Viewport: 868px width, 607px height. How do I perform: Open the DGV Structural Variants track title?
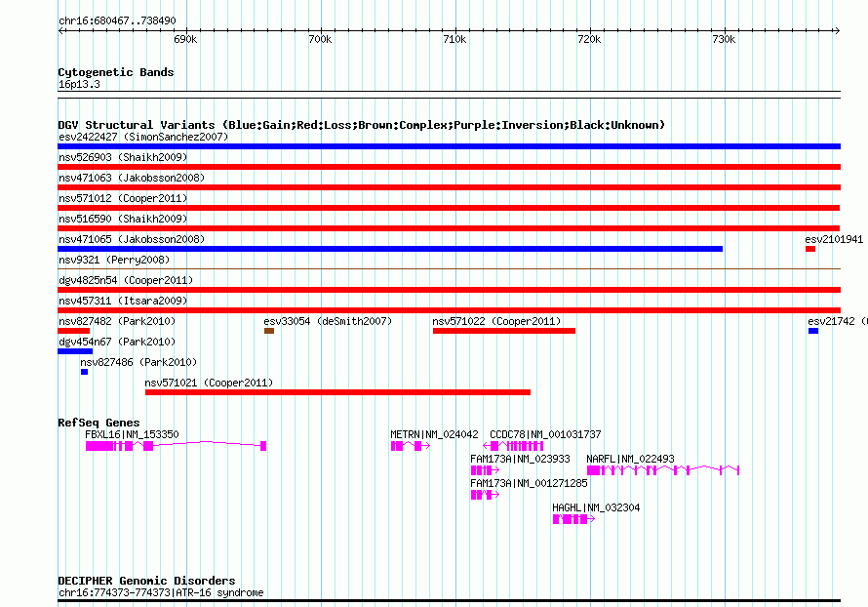tap(361, 125)
